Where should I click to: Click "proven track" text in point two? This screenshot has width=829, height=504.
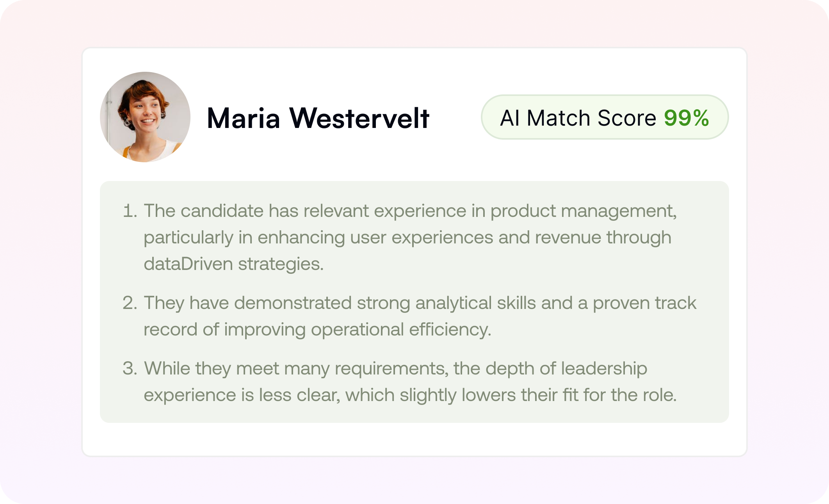(x=644, y=303)
